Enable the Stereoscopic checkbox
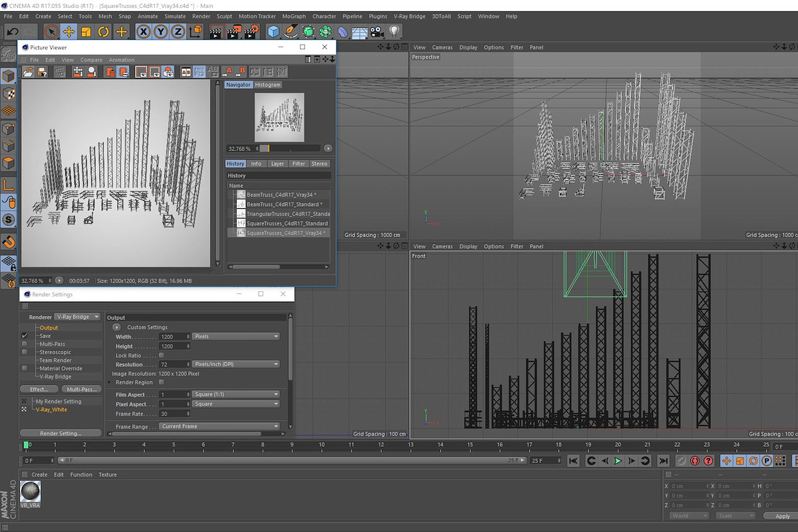798x532 pixels. pos(25,352)
